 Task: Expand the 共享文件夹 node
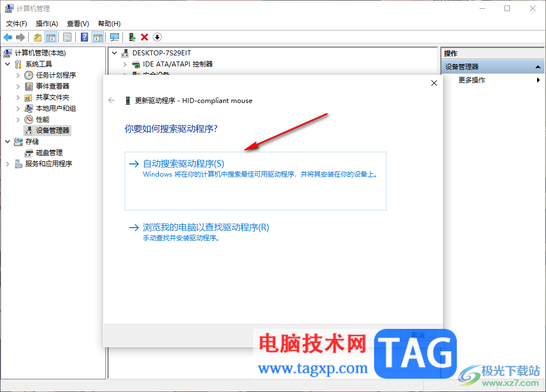coord(18,97)
